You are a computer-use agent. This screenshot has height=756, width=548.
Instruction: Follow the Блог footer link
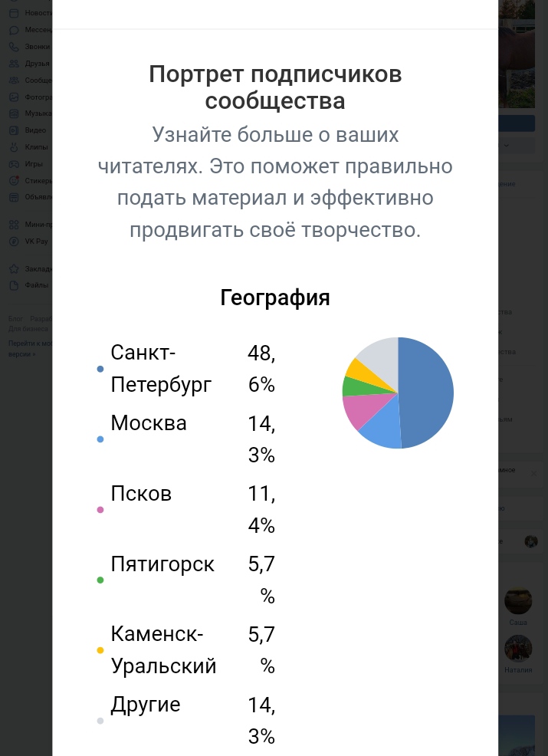[15, 318]
